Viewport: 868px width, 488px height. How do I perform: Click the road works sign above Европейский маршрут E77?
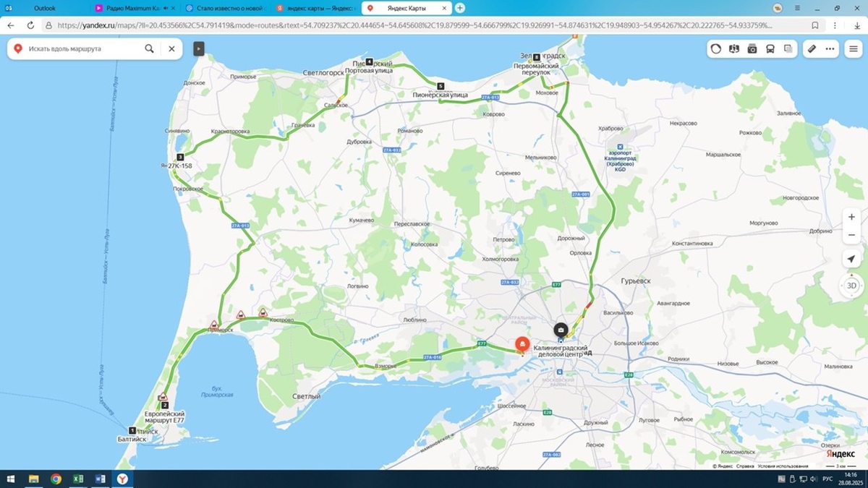click(x=163, y=395)
